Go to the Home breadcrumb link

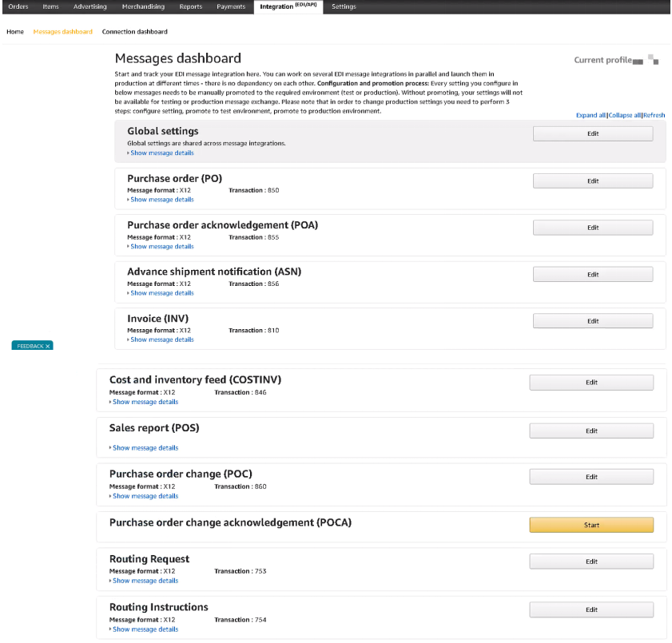(15, 32)
